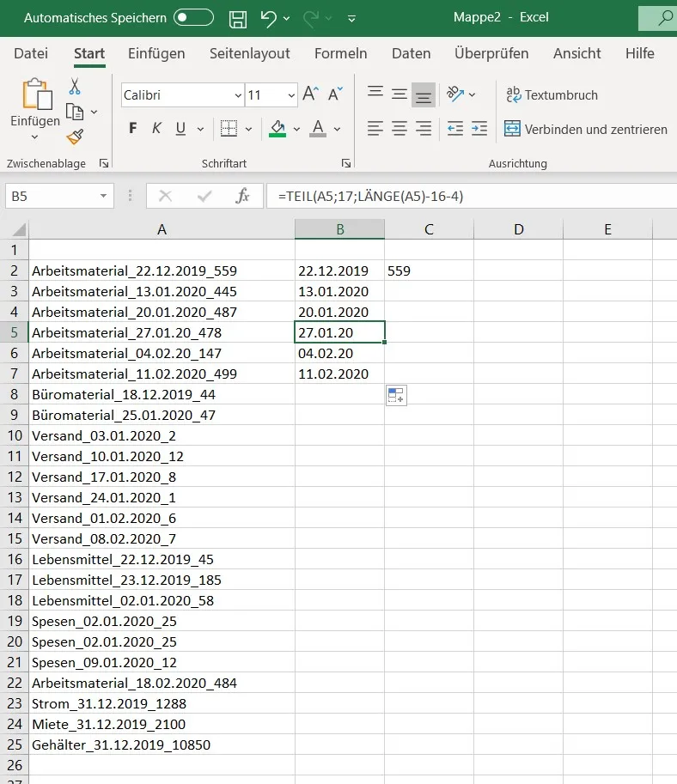This screenshot has height=784, width=677.
Task: Click the Save disk icon
Action: coord(238,18)
